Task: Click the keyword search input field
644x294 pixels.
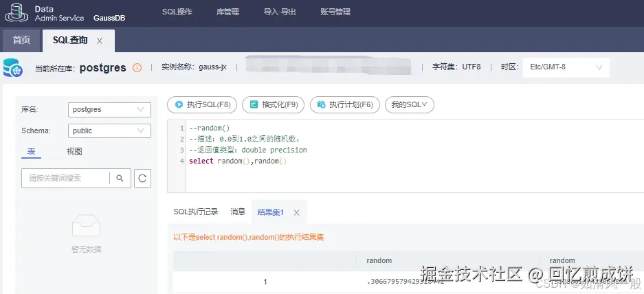Action: 66,178
